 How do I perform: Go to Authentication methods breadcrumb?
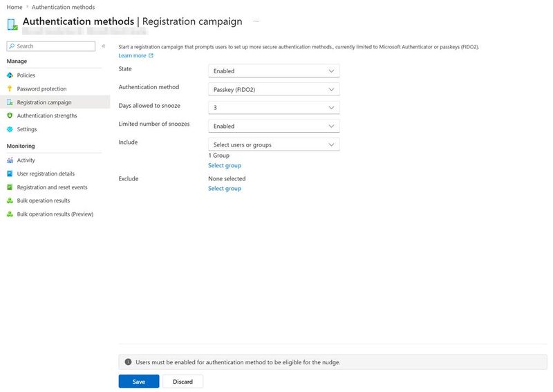tap(63, 7)
